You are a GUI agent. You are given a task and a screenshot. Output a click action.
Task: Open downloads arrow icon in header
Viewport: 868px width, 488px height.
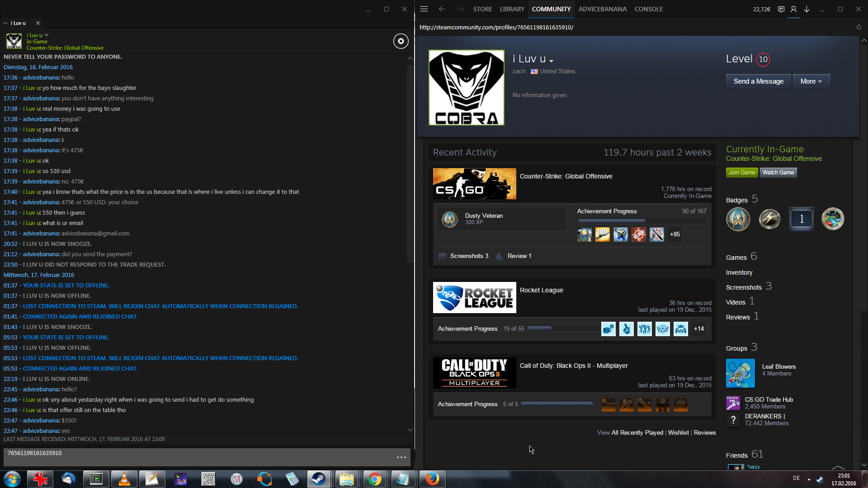point(807,9)
